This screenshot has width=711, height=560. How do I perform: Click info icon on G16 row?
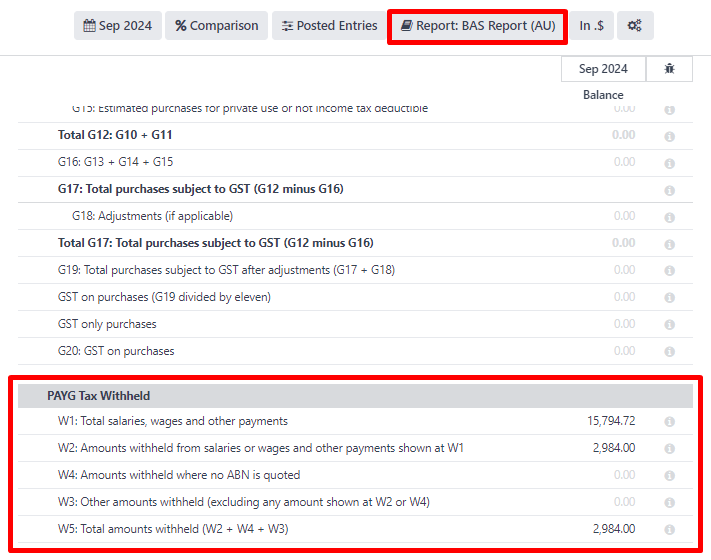(x=669, y=163)
